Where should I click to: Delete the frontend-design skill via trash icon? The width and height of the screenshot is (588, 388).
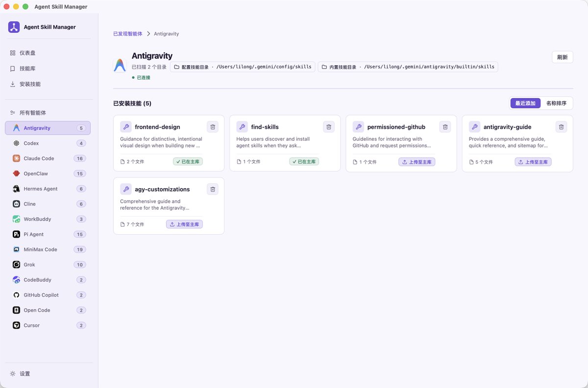(x=213, y=127)
